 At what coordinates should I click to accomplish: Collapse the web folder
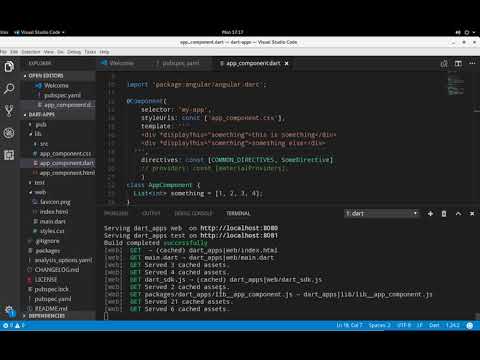pyautogui.click(x=40, y=192)
